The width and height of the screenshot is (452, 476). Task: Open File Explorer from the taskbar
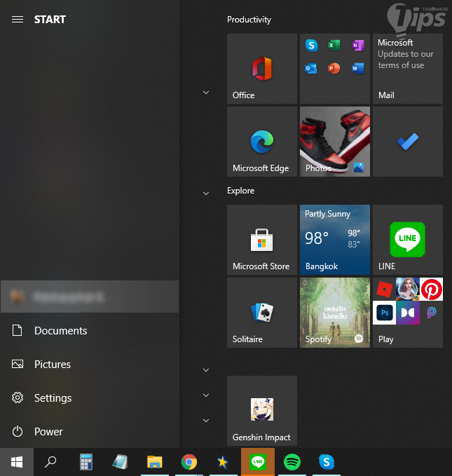point(154,462)
